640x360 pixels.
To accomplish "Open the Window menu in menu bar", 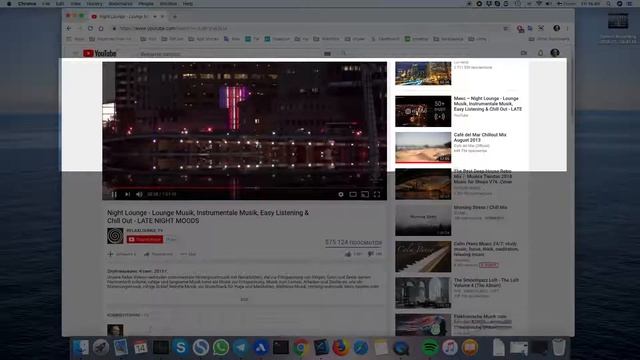I will point(168,3).
